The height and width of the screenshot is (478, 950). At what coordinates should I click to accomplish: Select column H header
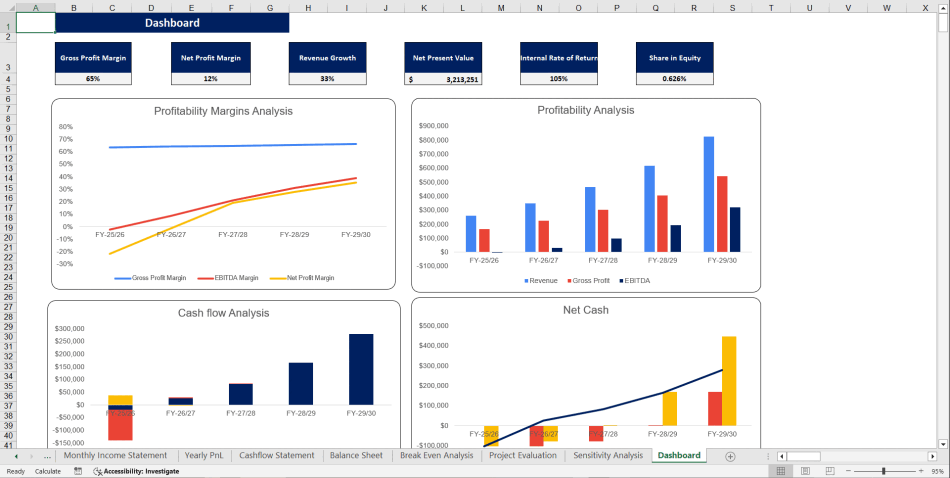coord(307,7)
